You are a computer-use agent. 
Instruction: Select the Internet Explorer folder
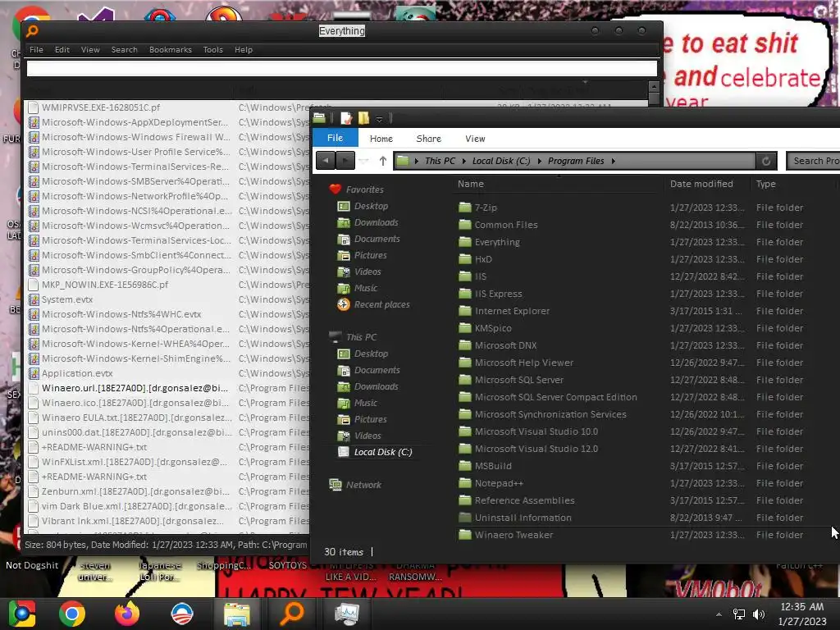point(512,311)
